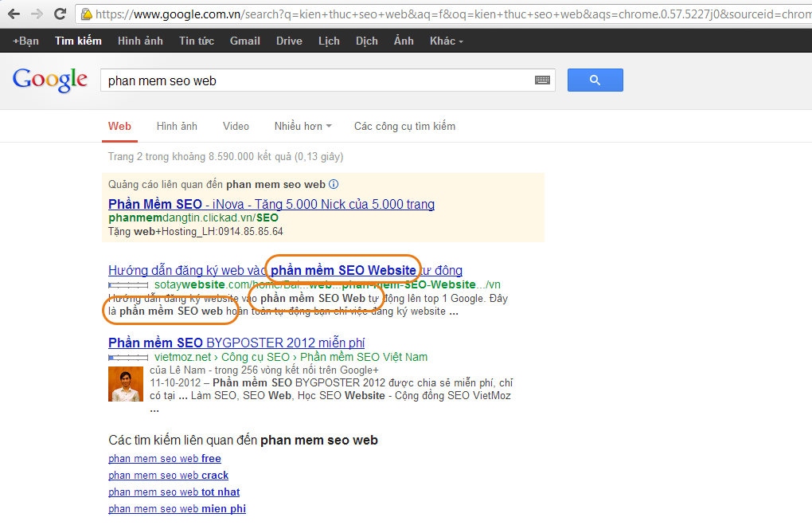This screenshot has width=812, height=529.
Task: Open related search phan mem seo web crack
Action: click(x=168, y=475)
